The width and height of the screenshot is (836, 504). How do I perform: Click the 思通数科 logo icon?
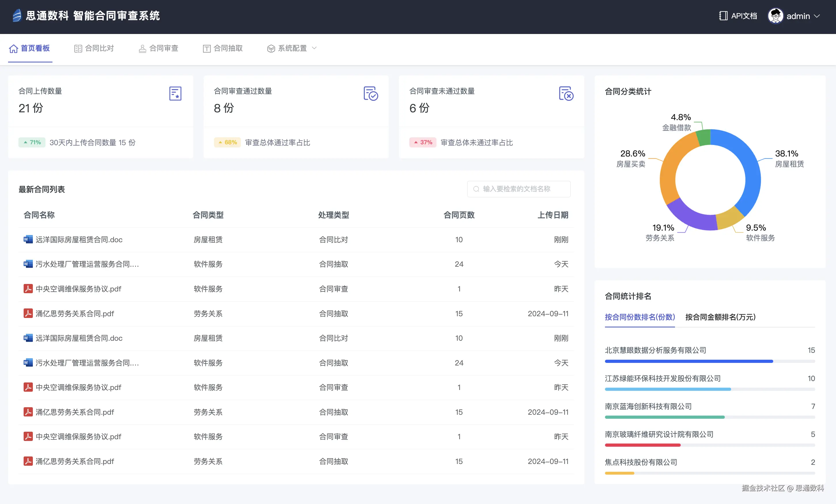tap(17, 16)
